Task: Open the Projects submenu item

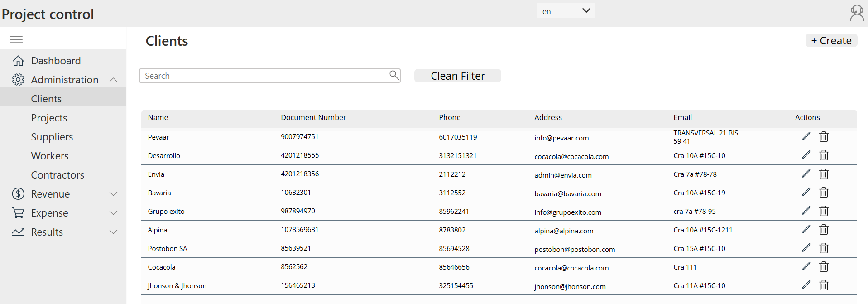Action: 49,118
